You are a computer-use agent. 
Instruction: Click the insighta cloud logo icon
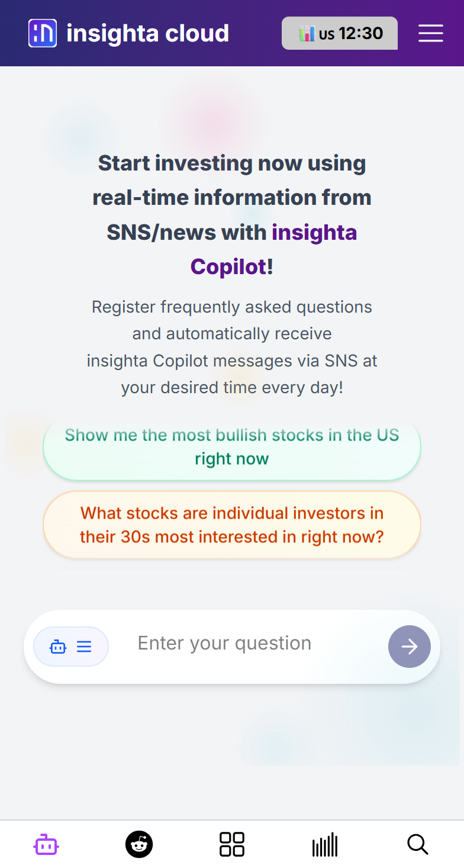[42, 33]
